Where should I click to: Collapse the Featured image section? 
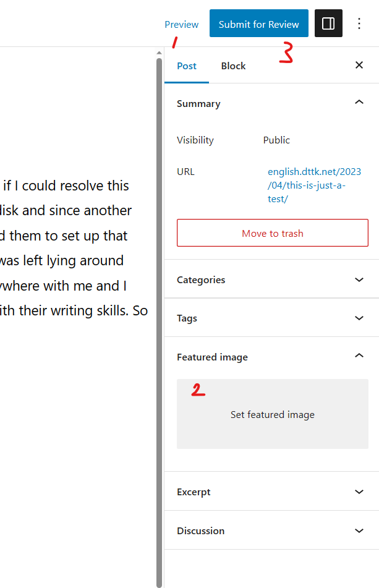(x=359, y=357)
